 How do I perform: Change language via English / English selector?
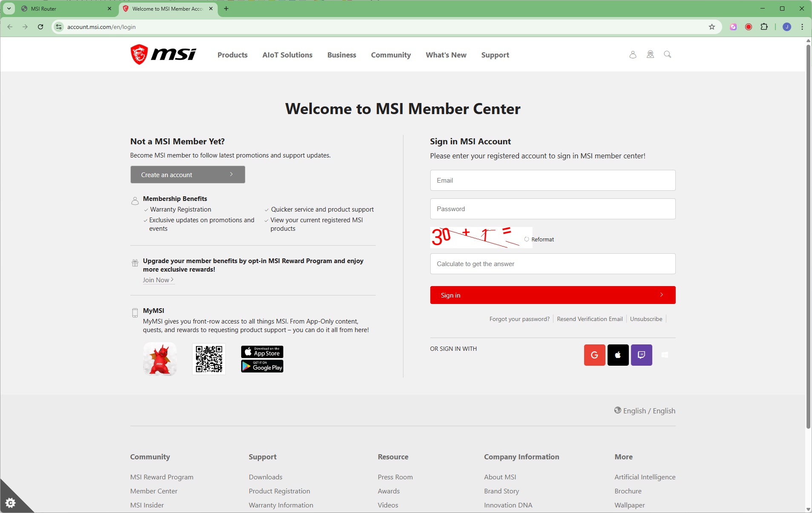(645, 410)
